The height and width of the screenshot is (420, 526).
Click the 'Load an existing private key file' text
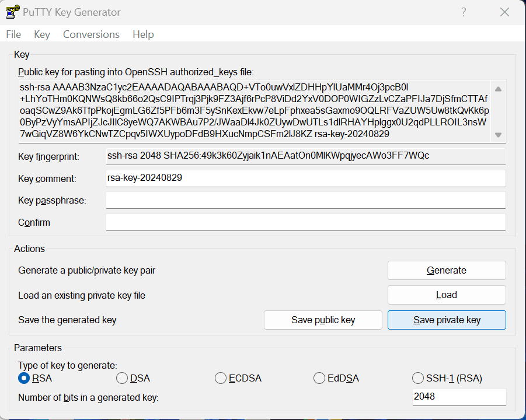(x=82, y=295)
